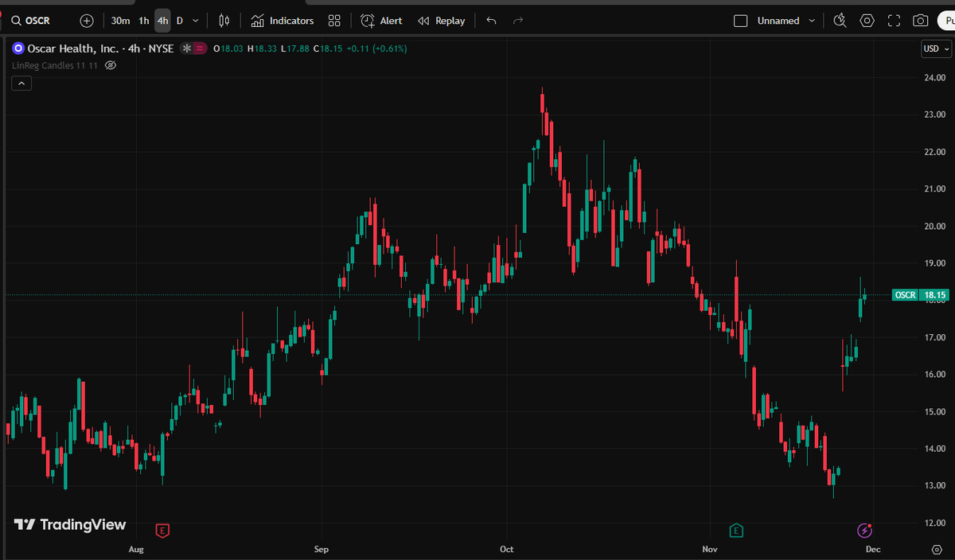955x560 pixels.
Task: Click the green earnings E marker in November
Action: point(736,530)
